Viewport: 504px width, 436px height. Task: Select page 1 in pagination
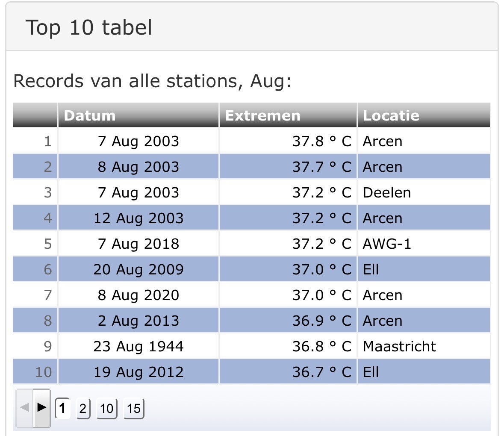[x=62, y=408]
